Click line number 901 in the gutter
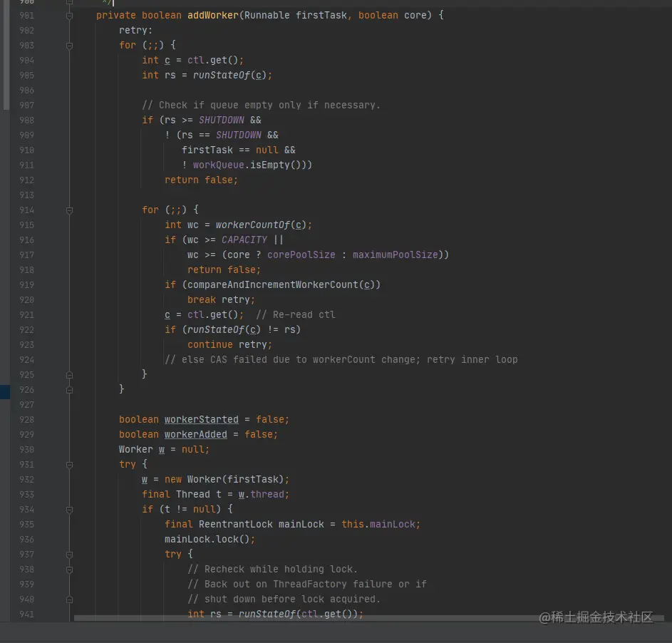This screenshot has width=672, height=643. point(26,16)
